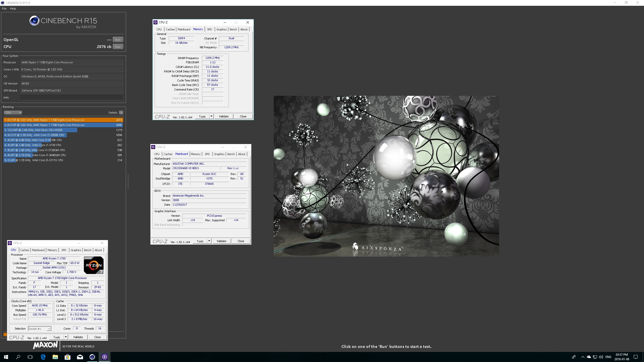Click Validate in bottom CPU-Z window
644x362 pixels.
pos(78,337)
